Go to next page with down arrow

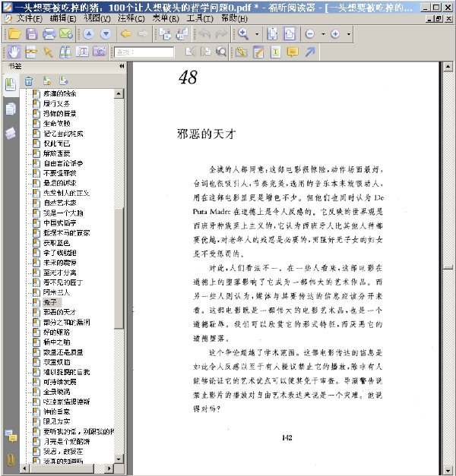click(106, 33)
